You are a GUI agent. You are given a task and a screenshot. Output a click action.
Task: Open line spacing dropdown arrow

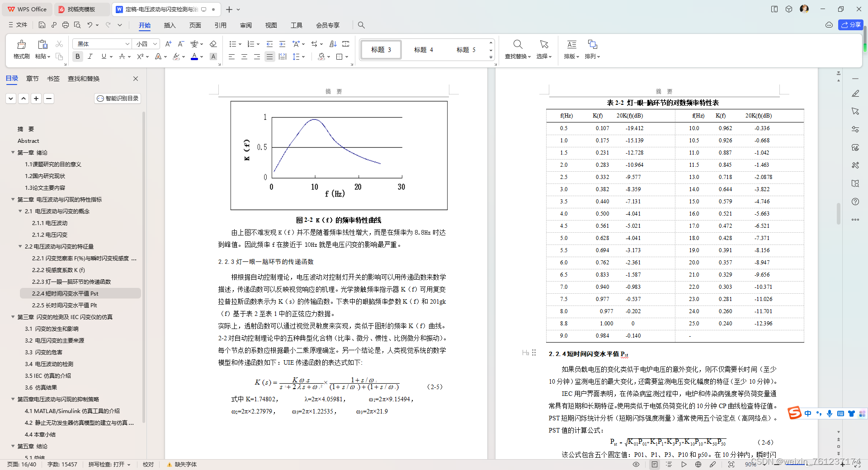[304, 56]
